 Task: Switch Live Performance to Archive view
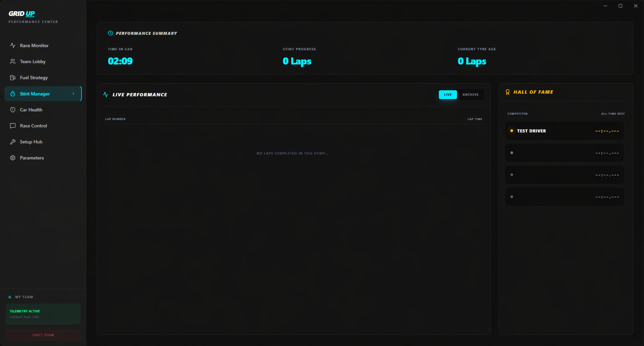pyautogui.click(x=470, y=95)
